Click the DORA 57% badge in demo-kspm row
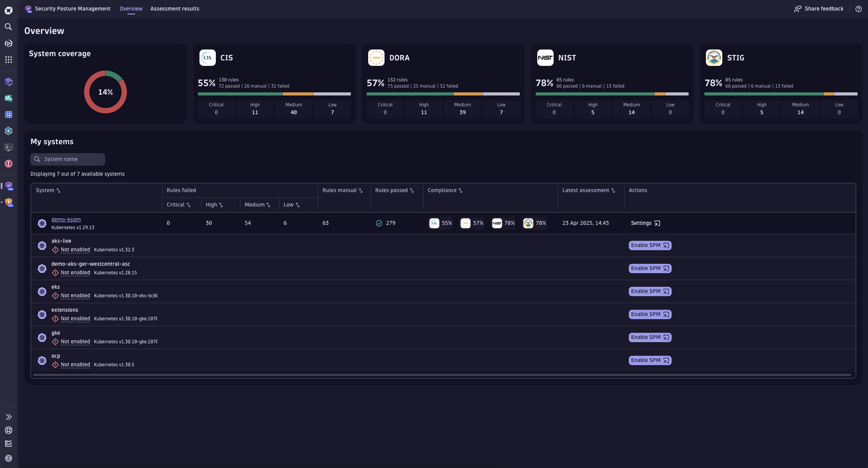 click(x=472, y=223)
